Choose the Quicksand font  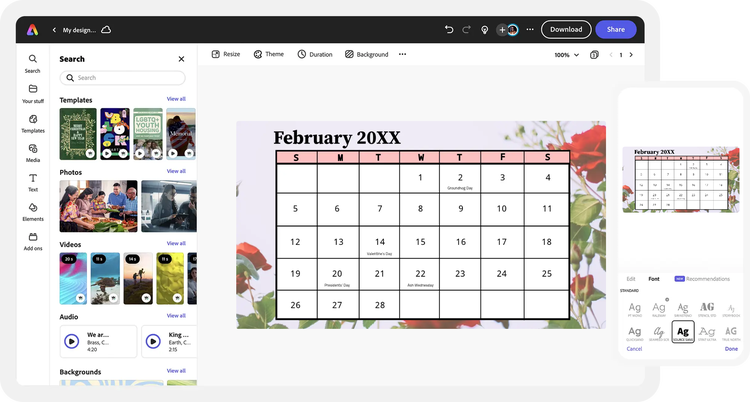tap(635, 333)
